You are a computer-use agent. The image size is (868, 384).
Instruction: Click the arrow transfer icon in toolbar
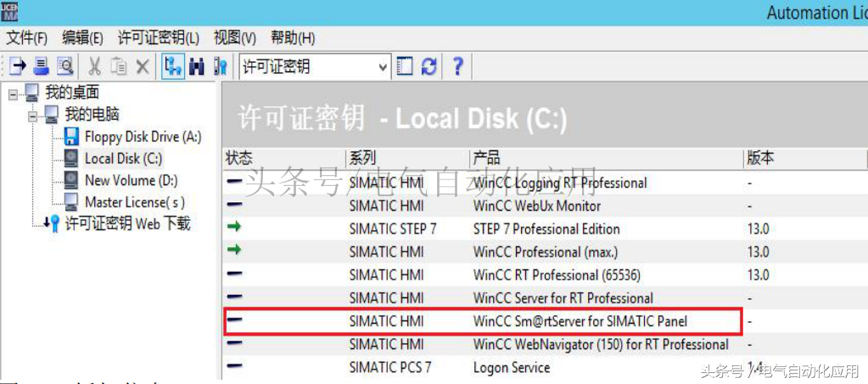pyautogui.click(x=19, y=66)
